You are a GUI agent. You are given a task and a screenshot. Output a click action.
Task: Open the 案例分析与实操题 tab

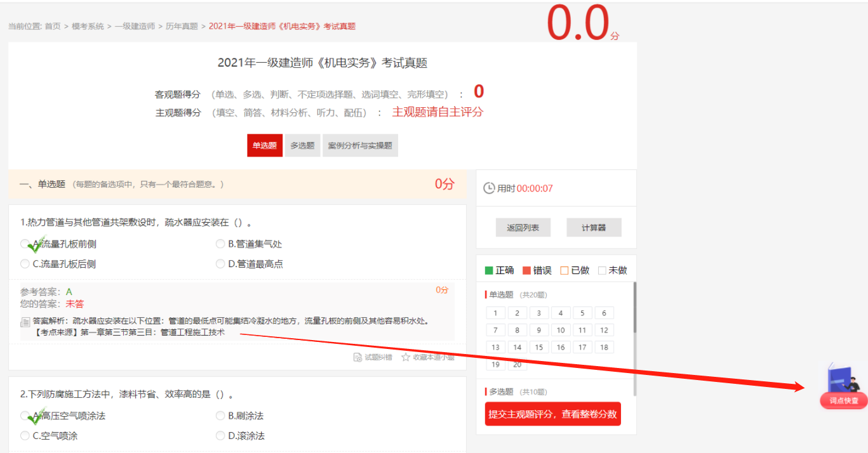coord(360,145)
